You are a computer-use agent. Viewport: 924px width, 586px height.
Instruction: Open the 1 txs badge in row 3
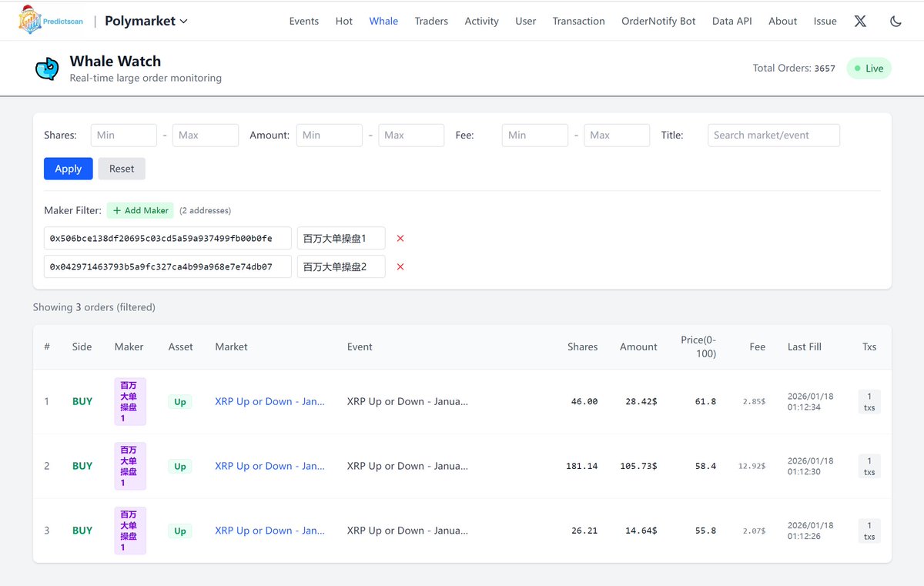coord(869,531)
